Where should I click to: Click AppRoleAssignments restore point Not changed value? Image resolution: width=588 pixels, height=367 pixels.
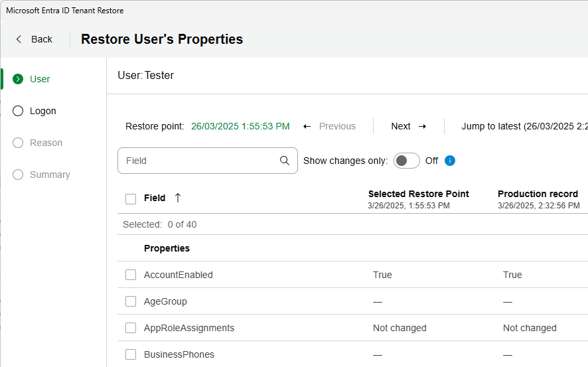pyautogui.click(x=400, y=328)
